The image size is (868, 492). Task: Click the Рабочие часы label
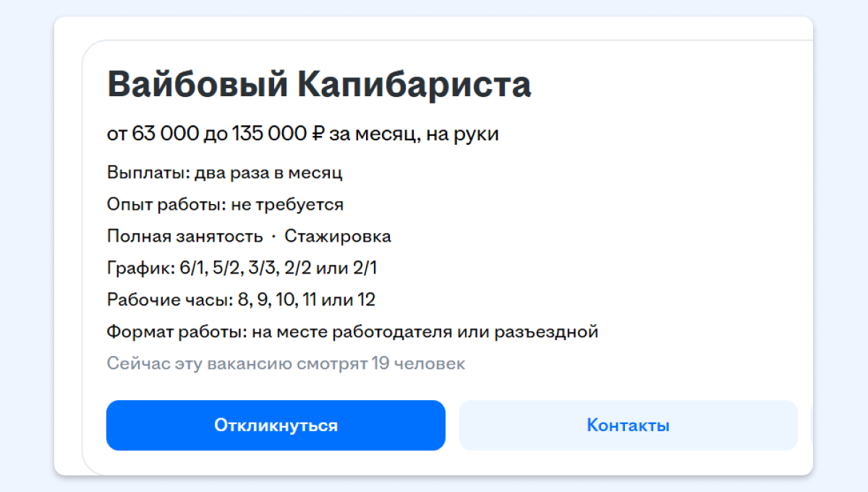click(x=166, y=300)
